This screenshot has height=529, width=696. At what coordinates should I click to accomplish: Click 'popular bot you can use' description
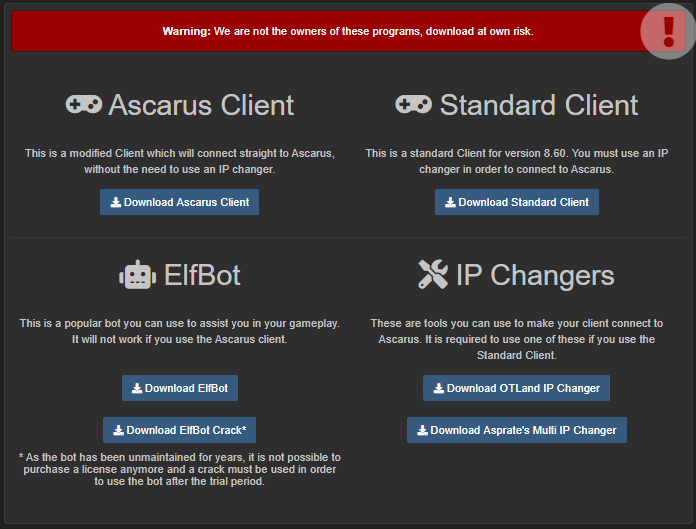coord(179,331)
